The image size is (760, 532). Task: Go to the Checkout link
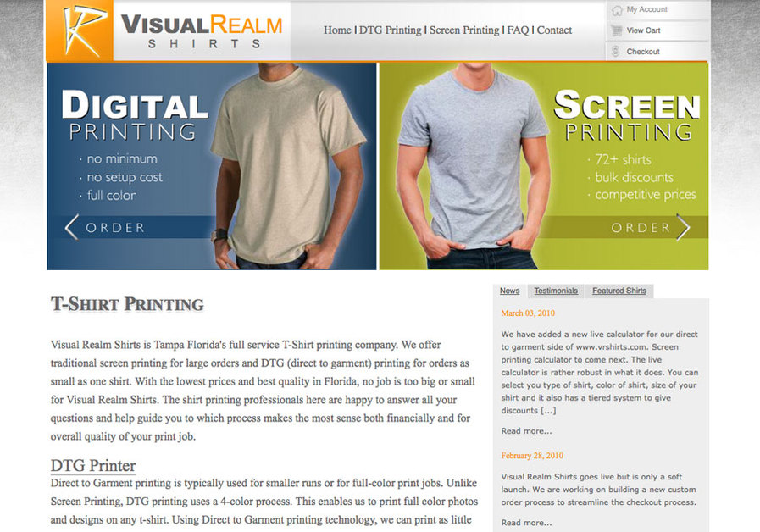point(643,52)
